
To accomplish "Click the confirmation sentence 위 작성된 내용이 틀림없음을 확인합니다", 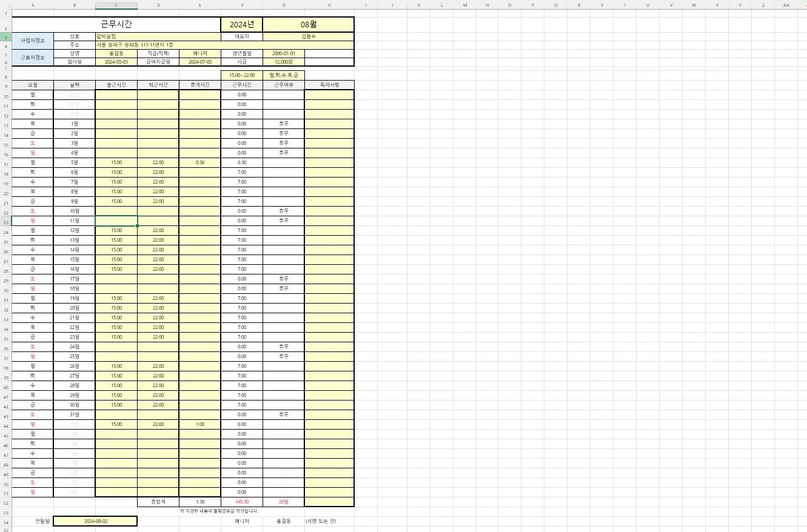I will point(219,511).
